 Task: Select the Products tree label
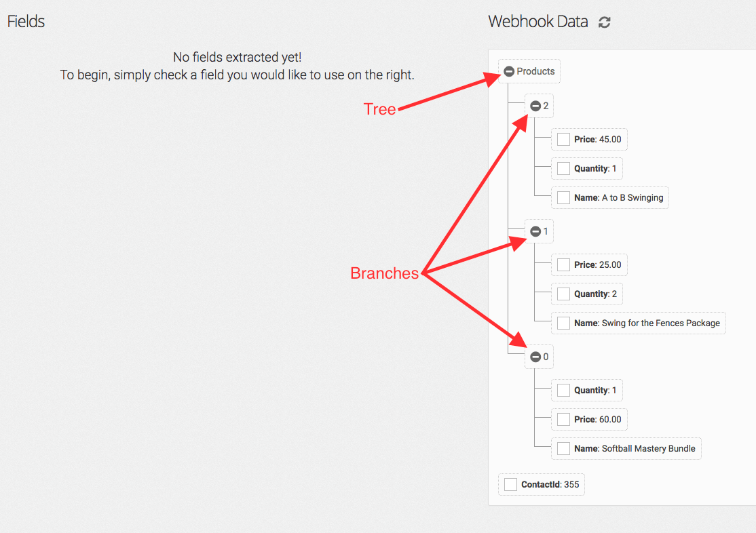(x=535, y=71)
